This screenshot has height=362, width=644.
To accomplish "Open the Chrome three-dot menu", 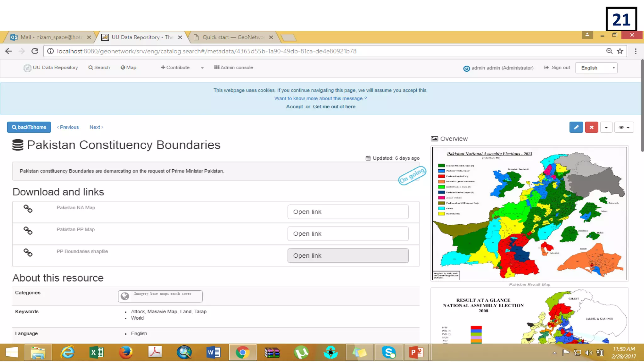I will pos(636,51).
